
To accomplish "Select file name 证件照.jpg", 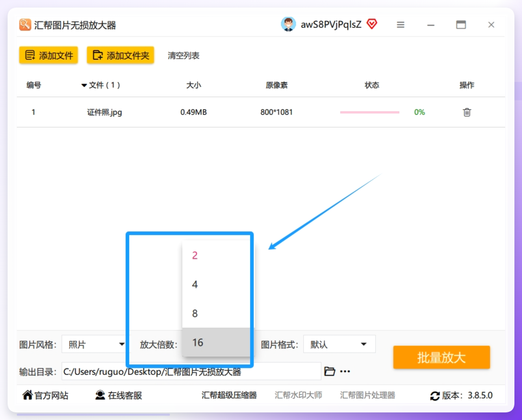I will (x=105, y=112).
